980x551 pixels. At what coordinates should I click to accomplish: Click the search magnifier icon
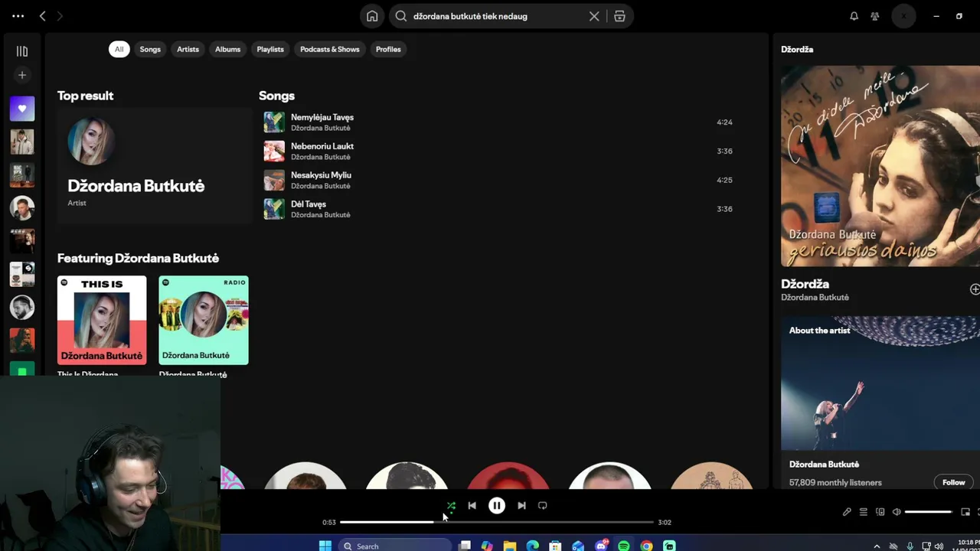401,16
